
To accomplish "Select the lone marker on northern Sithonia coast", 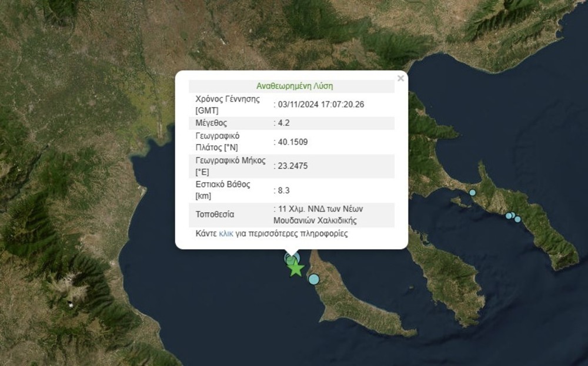I will pyautogui.click(x=473, y=192).
